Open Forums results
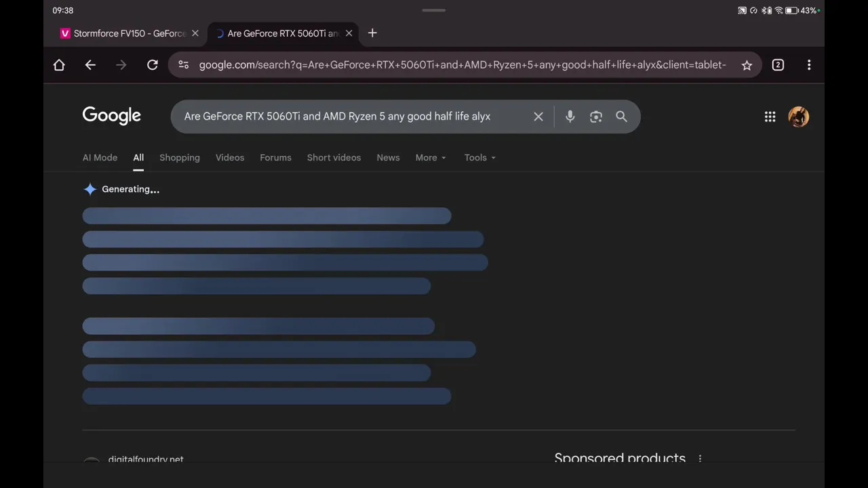 (x=275, y=157)
